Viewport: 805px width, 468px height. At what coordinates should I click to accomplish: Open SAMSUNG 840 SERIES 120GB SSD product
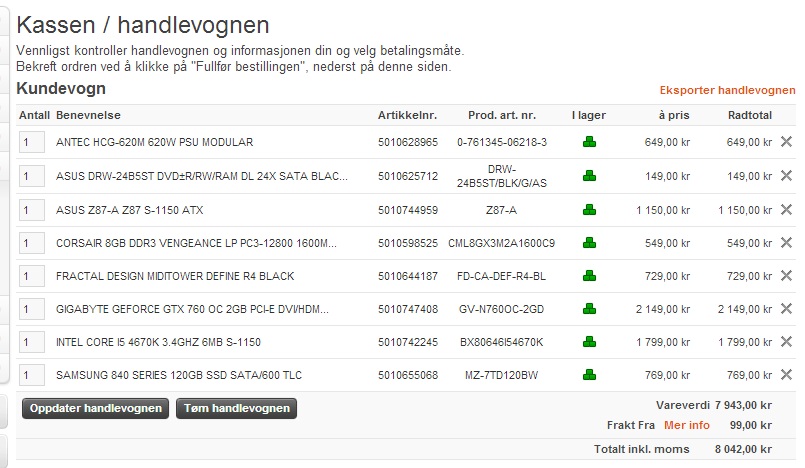[x=179, y=375]
